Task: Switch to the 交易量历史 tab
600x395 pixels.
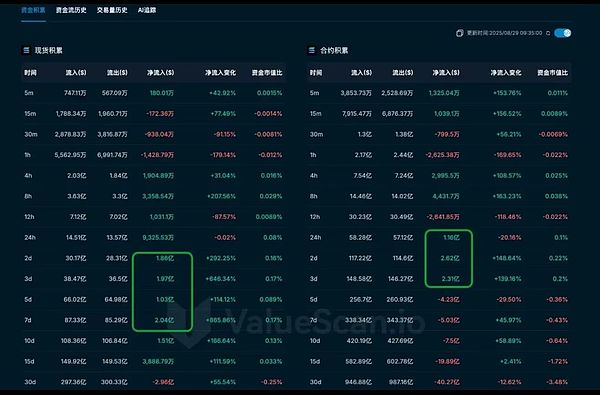Action: (x=112, y=10)
